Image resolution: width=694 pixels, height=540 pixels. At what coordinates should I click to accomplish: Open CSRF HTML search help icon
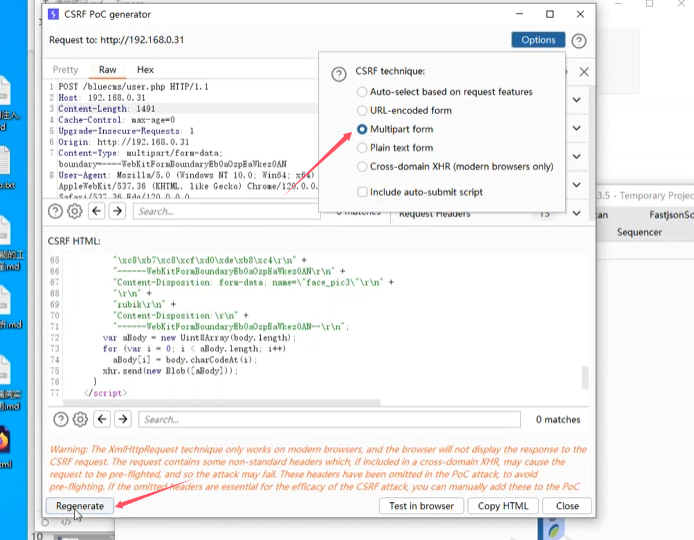pyautogui.click(x=61, y=419)
